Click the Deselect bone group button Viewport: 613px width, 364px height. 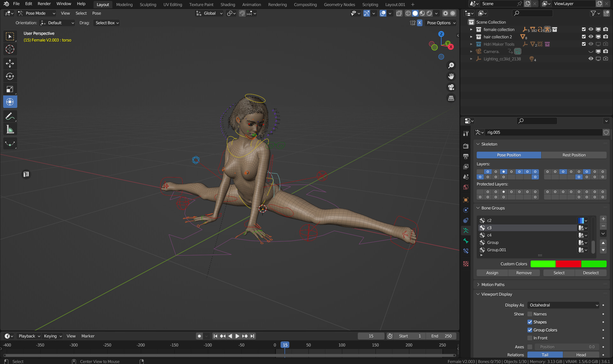[x=591, y=273]
